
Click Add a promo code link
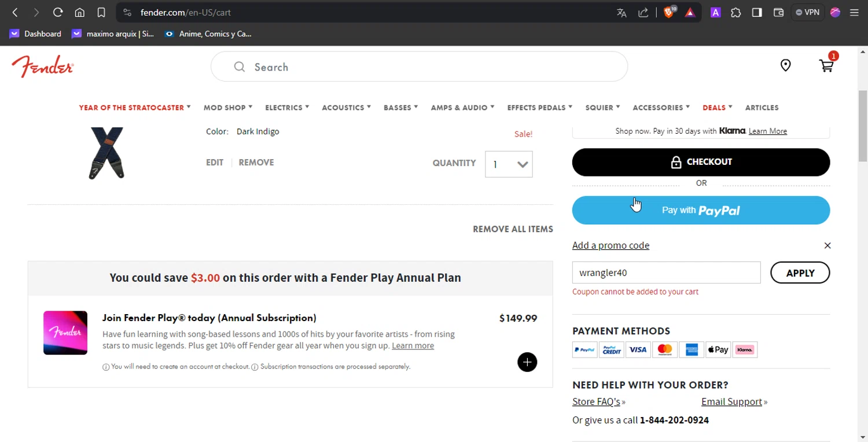(610, 245)
